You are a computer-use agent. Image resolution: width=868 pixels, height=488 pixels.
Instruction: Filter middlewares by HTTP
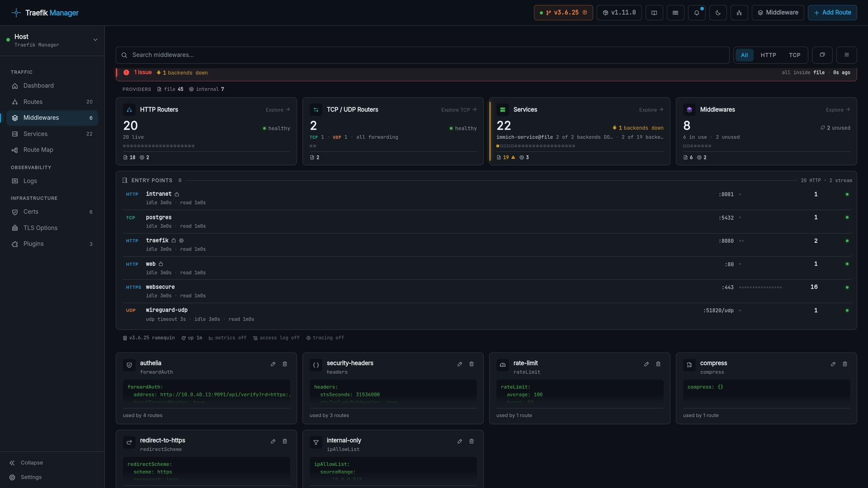click(x=768, y=55)
